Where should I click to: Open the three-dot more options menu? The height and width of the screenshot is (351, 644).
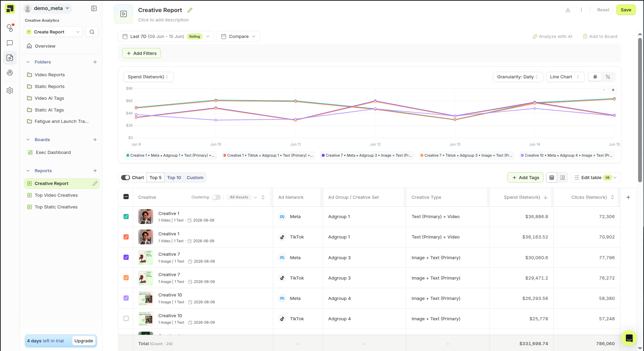(x=581, y=10)
